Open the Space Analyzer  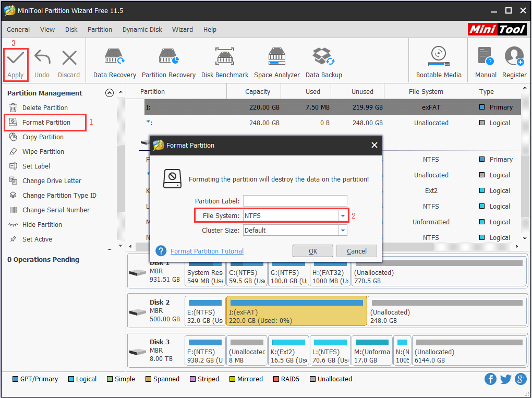tap(276, 61)
